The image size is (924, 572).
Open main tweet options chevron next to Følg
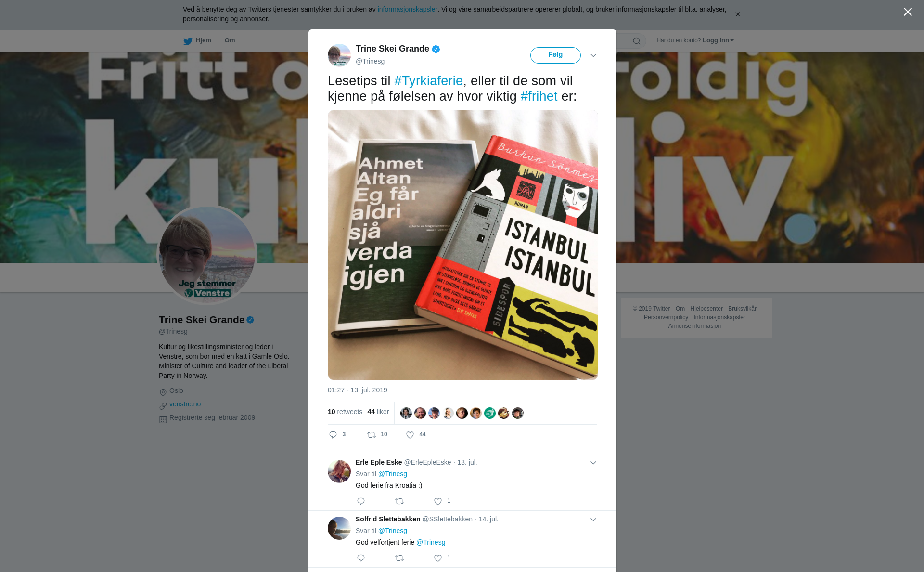[x=593, y=55]
